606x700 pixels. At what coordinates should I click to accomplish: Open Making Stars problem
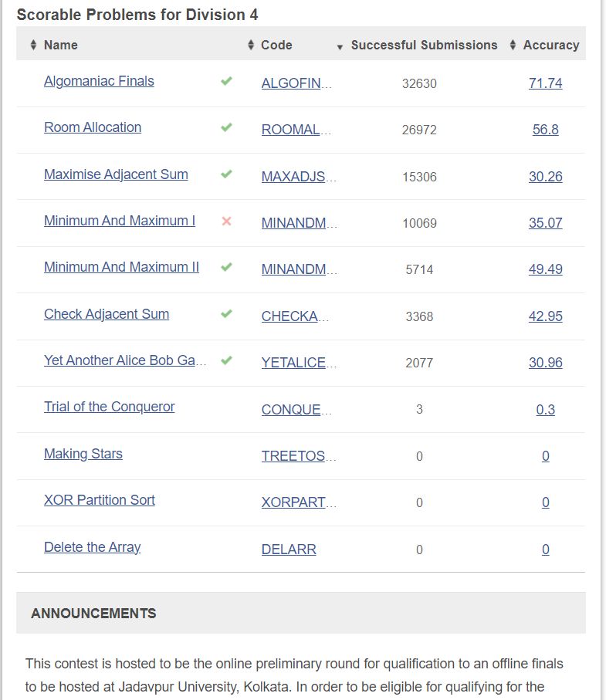click(83, 454)
